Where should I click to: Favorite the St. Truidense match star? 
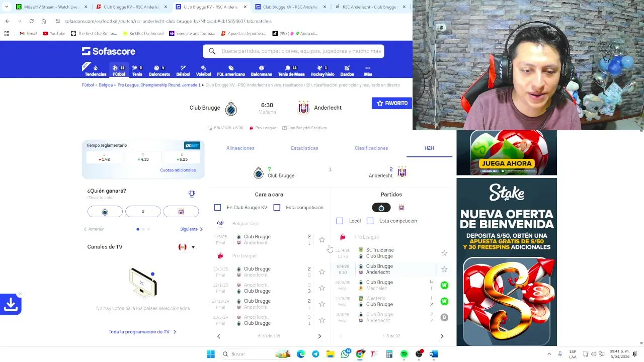444,253
